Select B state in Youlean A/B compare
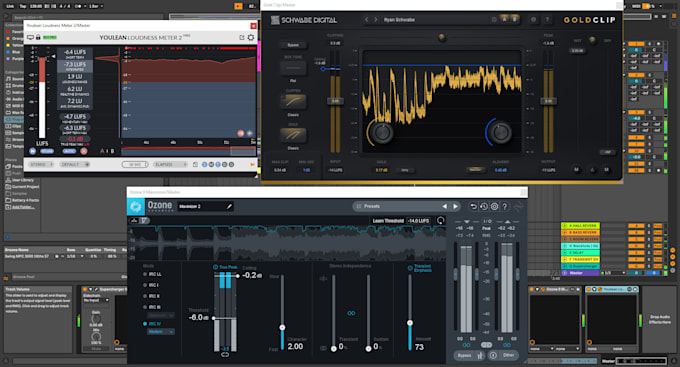The height and width of the screenshot is (367, 680). (112, 151)
